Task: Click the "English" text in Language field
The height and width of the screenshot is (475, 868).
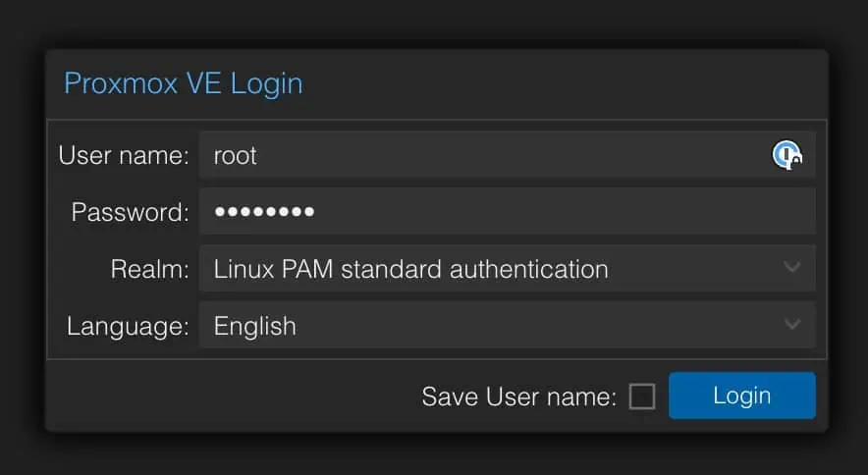Action: [x=254, y=326]
